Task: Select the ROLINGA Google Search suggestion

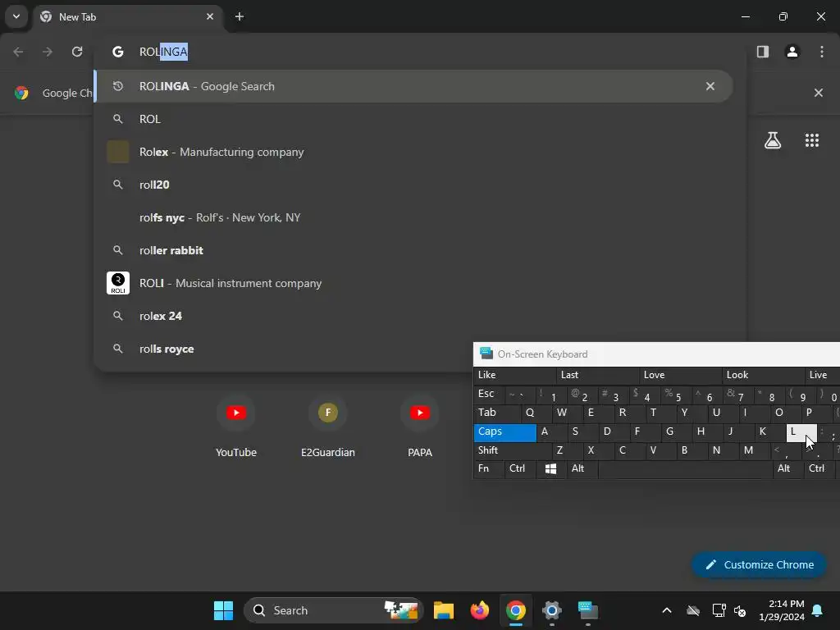Action: pos(413,86)
